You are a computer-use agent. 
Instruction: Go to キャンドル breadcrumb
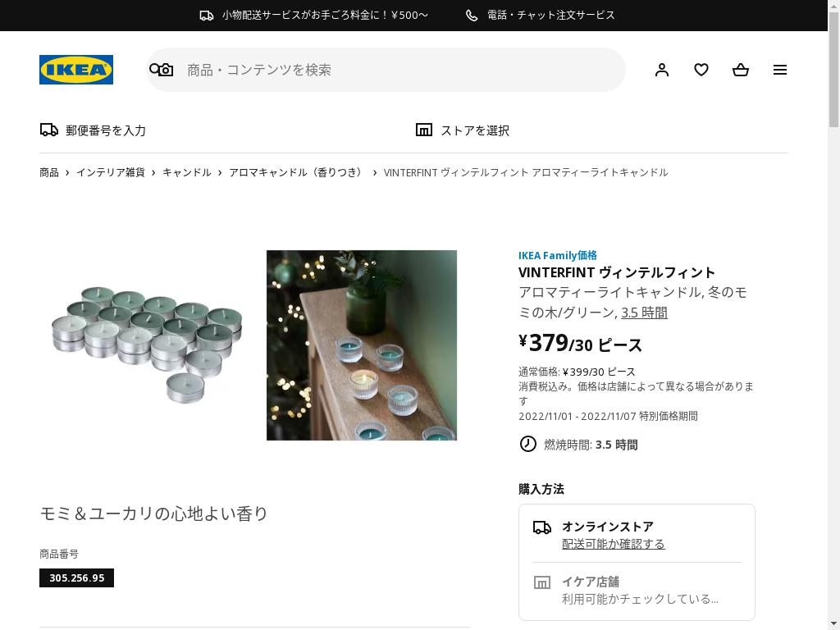(x=187, y=172)
